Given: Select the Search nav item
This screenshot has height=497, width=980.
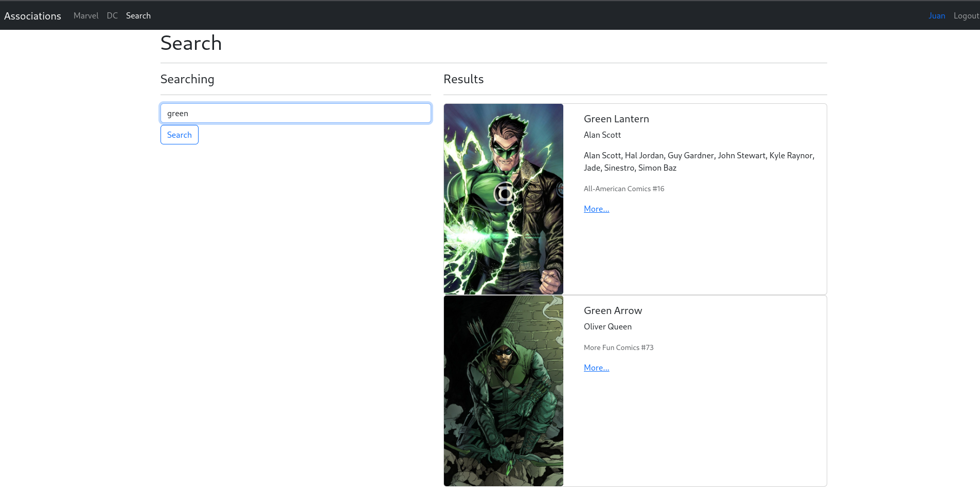Looking at the screenshot, I should tap(138, 16).
